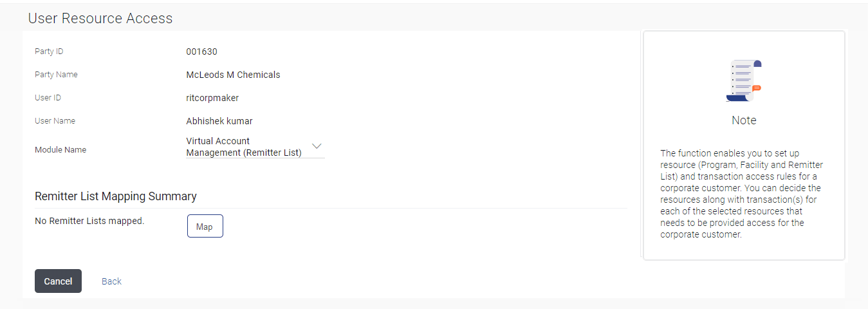Click the Remitter List Mapping Summary heading
The image size is (868, 309).
[116, 196]
